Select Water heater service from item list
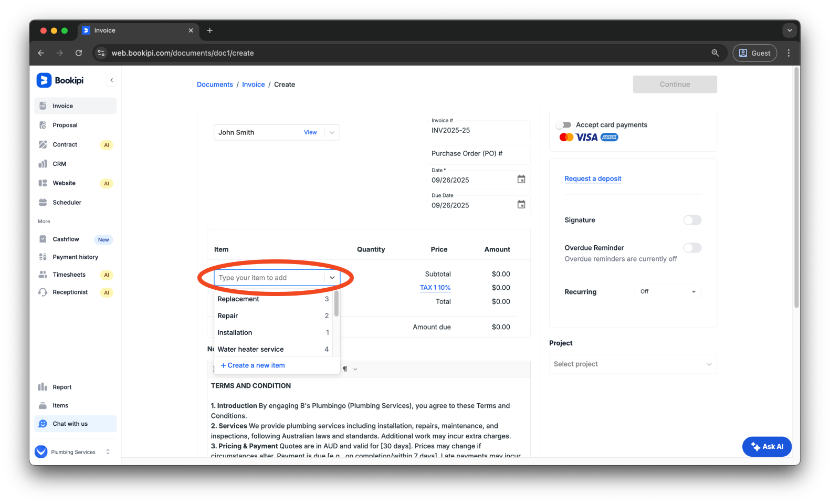This screenshot has width=830, height=504. click(273, 349)
